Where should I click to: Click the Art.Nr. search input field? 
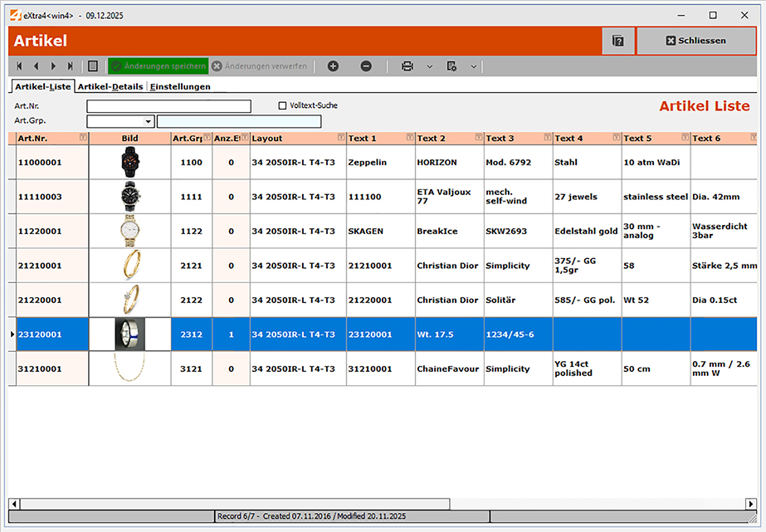click(x=168, y=106)
